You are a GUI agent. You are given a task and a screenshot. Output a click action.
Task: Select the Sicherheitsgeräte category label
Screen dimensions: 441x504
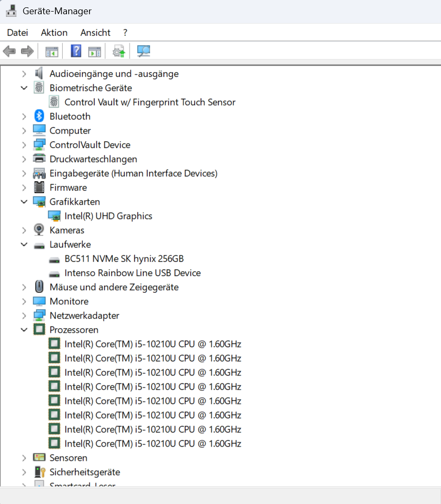(85, 472)
